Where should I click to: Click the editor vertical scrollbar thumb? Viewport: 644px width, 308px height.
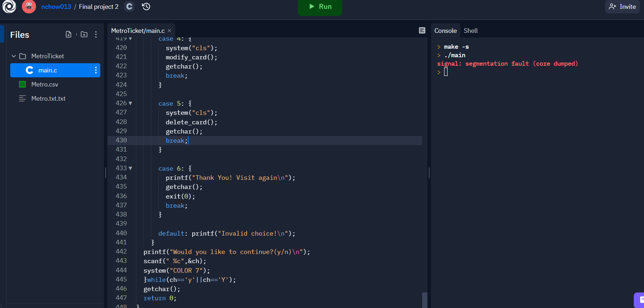pyautogui.click(x=425, y=300)
